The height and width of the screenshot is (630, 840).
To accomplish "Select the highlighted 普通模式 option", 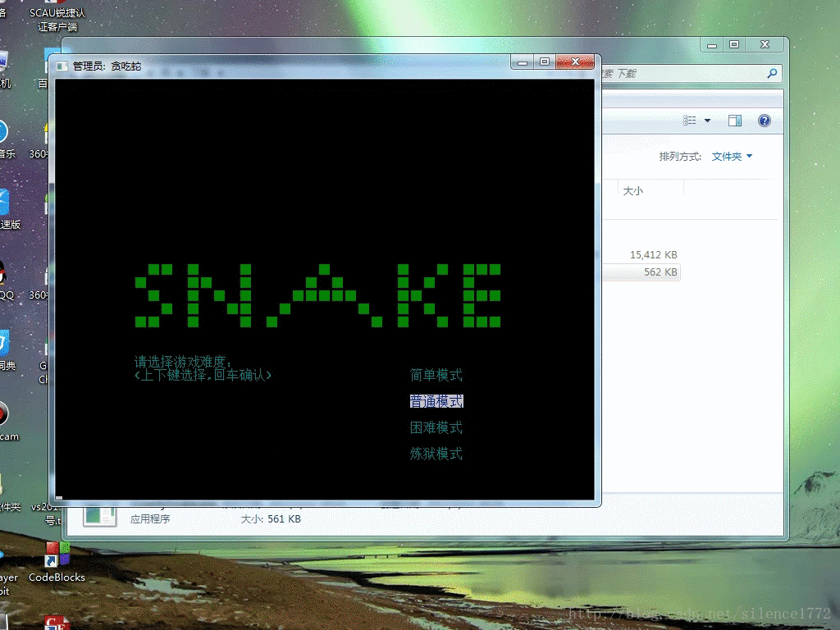I will [x=436, y=402].
